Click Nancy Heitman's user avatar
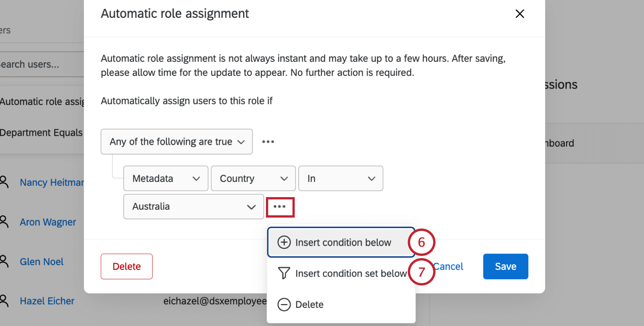644x326 pixels. 4,182
